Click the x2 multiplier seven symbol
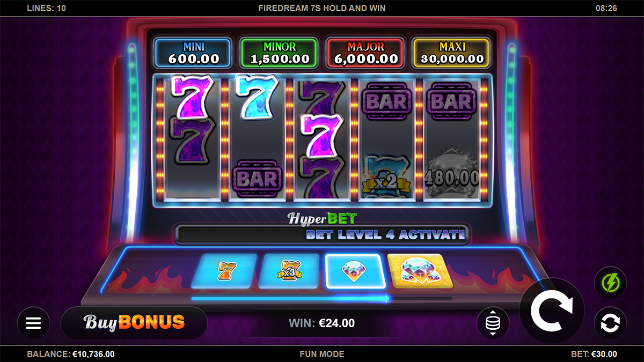The width and height of the screenshot is (644, 362). 385,175
